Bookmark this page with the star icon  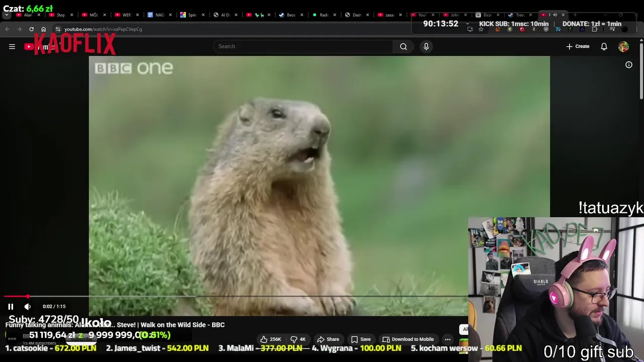tap(481, 29)
